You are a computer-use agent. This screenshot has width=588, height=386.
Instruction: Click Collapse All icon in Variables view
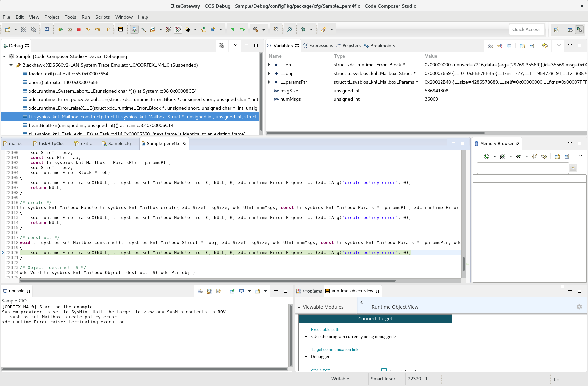[509, 46]
